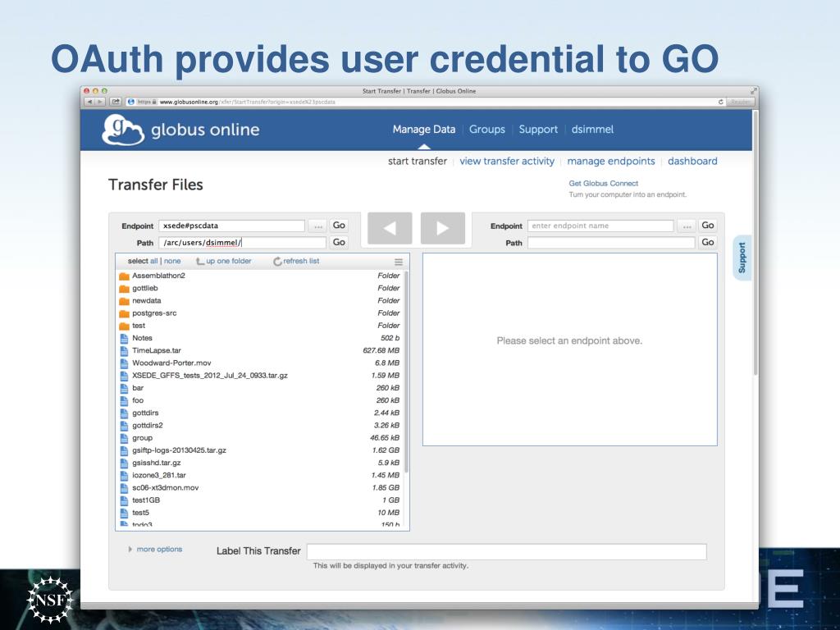
Task: Click the right transfer arrow button
Action: [442, 228]
